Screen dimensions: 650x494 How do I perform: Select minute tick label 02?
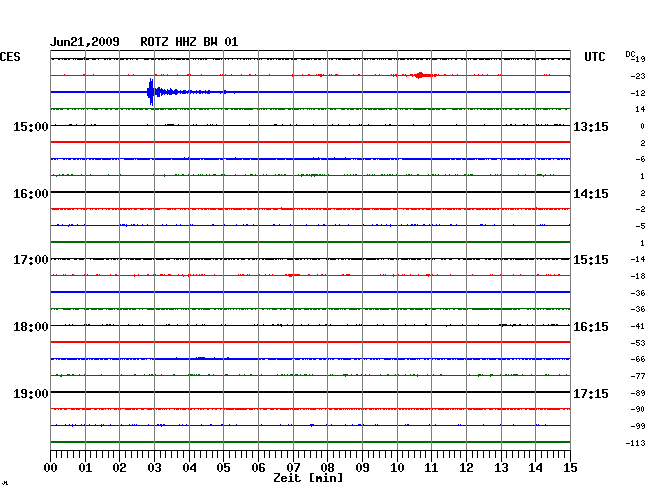coord(119,467)
